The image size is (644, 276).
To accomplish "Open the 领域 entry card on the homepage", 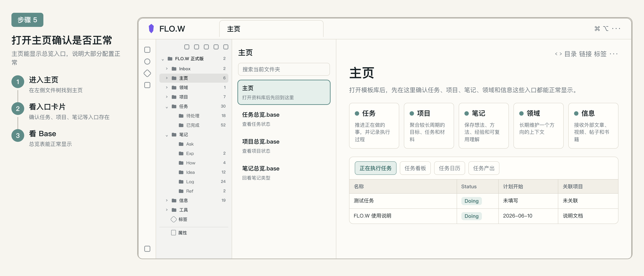I will click(x=538, y=126).
